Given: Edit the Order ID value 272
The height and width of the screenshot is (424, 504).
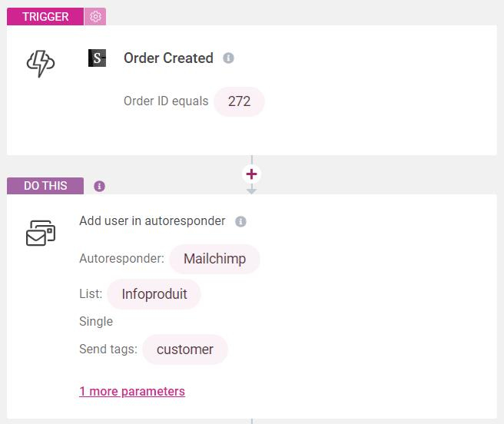Looking at the screenshot, I should pos(239,101).
